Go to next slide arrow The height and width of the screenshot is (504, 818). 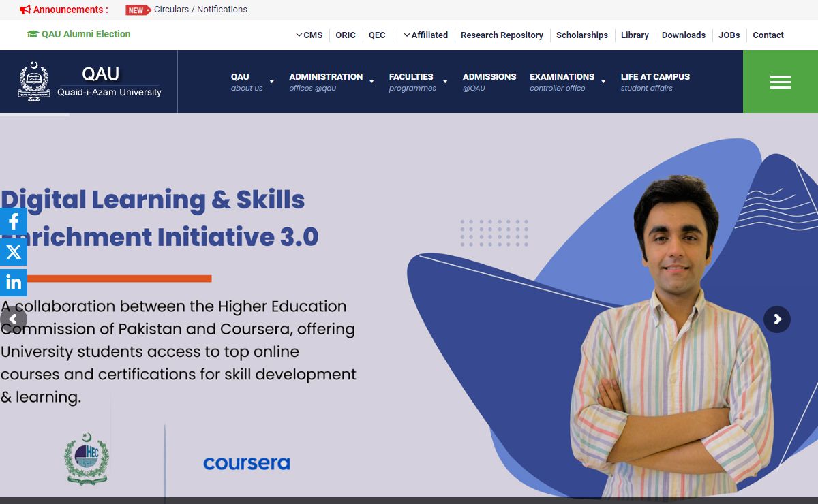(777, 319)
